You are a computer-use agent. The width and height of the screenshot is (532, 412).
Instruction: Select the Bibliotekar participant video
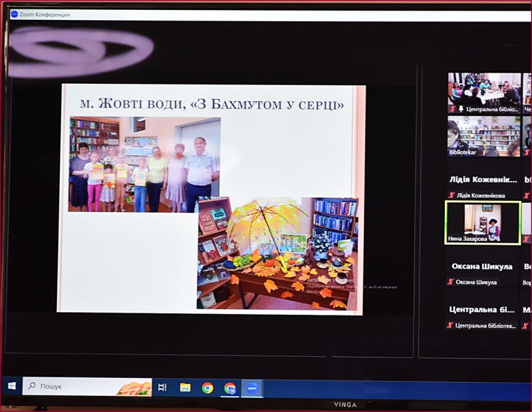click(x=483, y=136)
